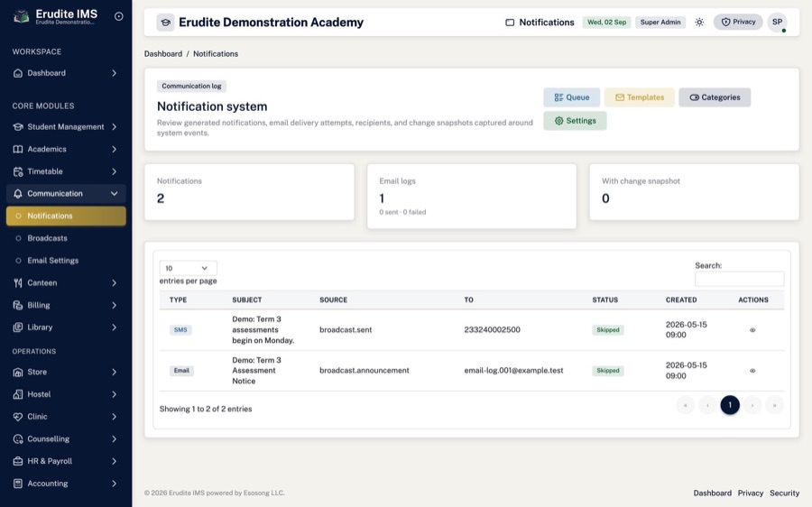Open notification Settings with gear icon
Image resolution: width=812 pixels, height=507 pixels.
[x=575, y=121]
